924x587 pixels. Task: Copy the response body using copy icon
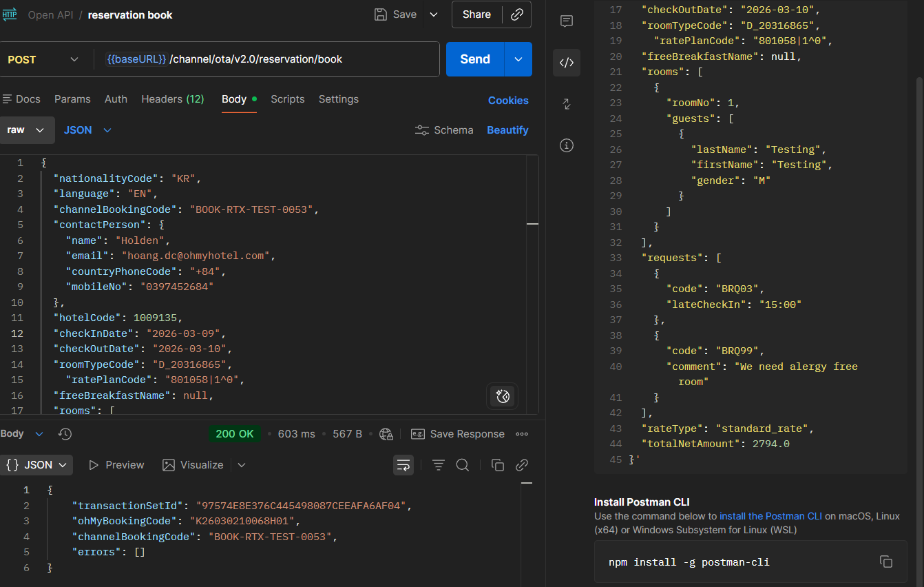tap(497, 465)
